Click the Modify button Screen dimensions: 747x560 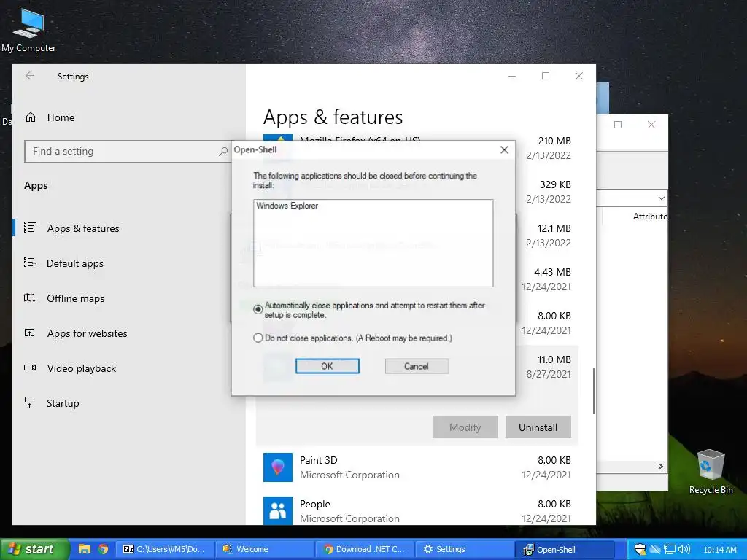click(x=465, y=427)
